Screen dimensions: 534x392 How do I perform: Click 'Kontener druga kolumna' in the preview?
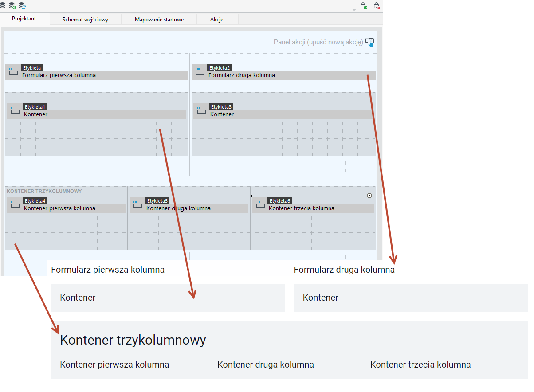click(x=266, y=365)
